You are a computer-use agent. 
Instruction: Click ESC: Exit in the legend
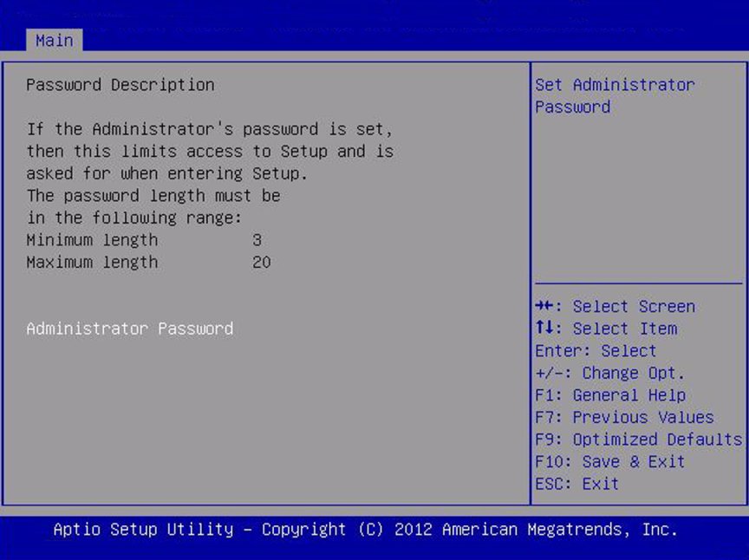(576, 484)
